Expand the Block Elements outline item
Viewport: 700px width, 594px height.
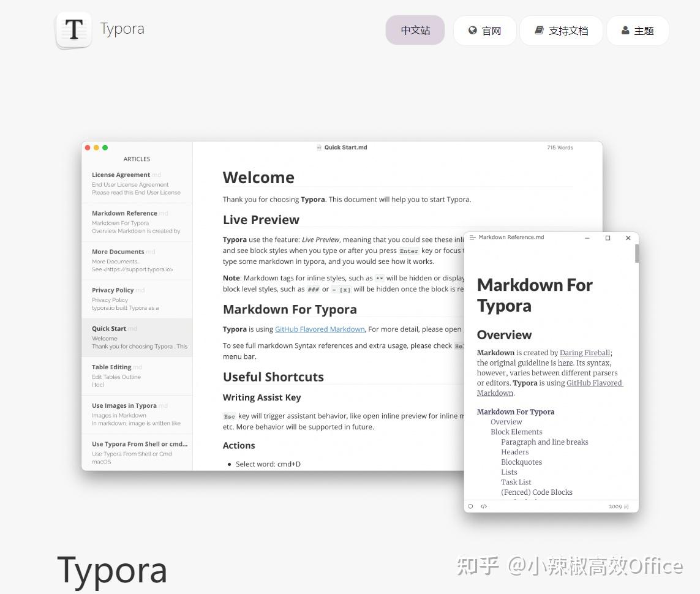[x=516, y=432]
